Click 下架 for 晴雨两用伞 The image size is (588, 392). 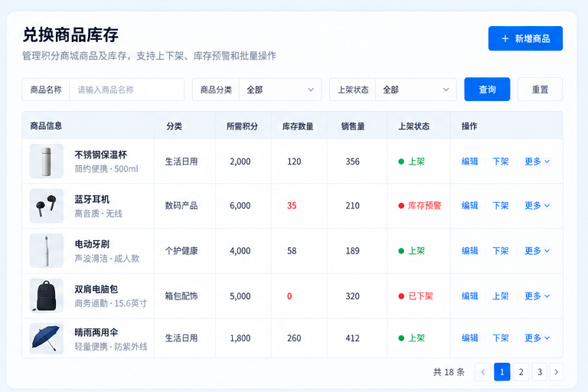point(500,338)
